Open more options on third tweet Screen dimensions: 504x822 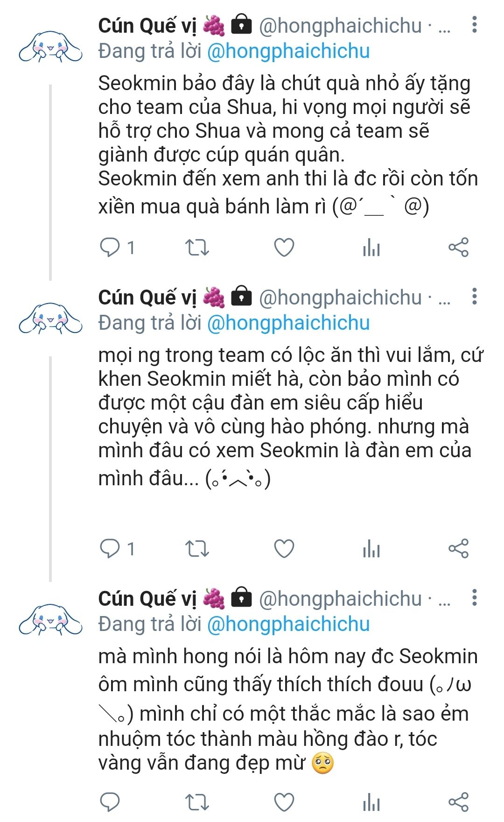[474, 598]
